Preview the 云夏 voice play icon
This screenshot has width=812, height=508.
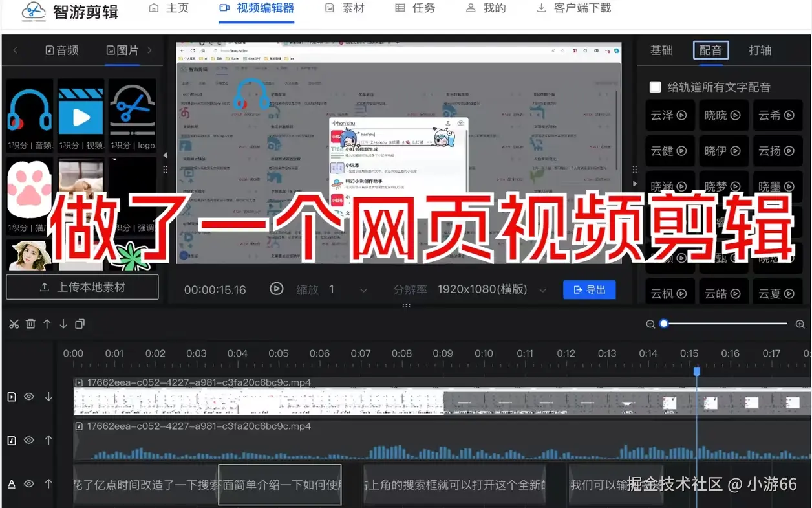click(789, 294)
